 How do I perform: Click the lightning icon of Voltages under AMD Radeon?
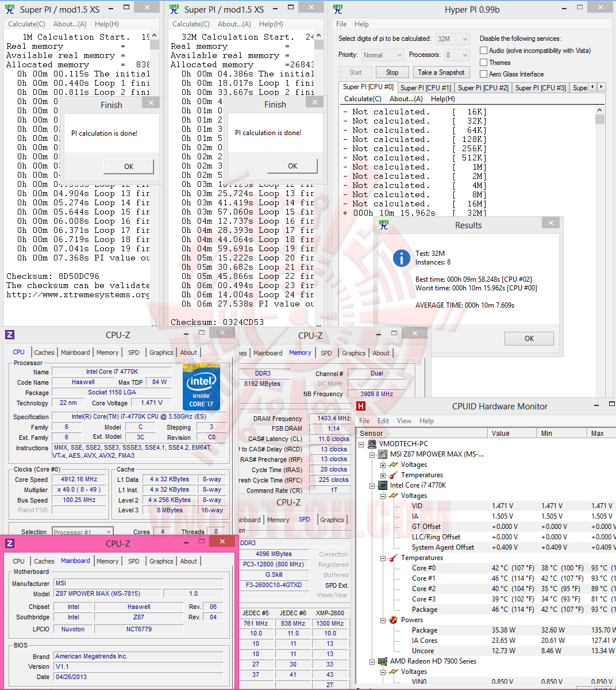393,672
